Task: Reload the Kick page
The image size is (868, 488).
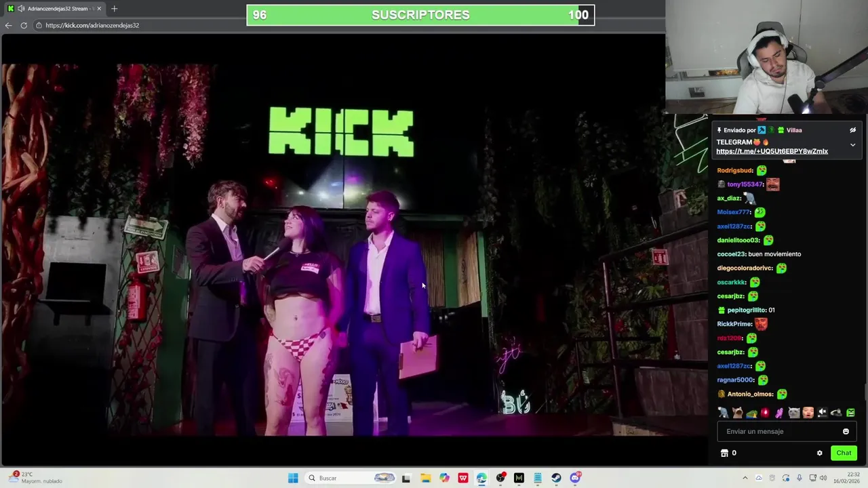Action: pyautogui.click(x=24, y=25)
